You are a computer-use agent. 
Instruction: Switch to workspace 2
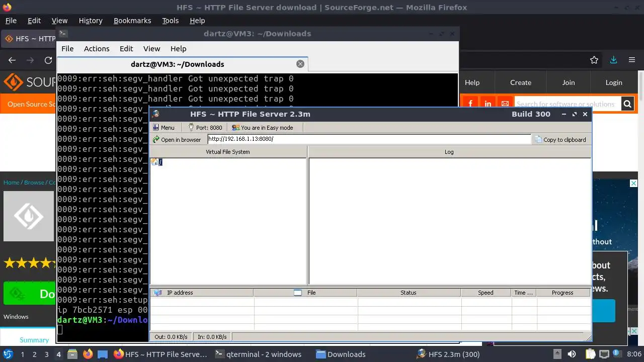tap(34, 354)
